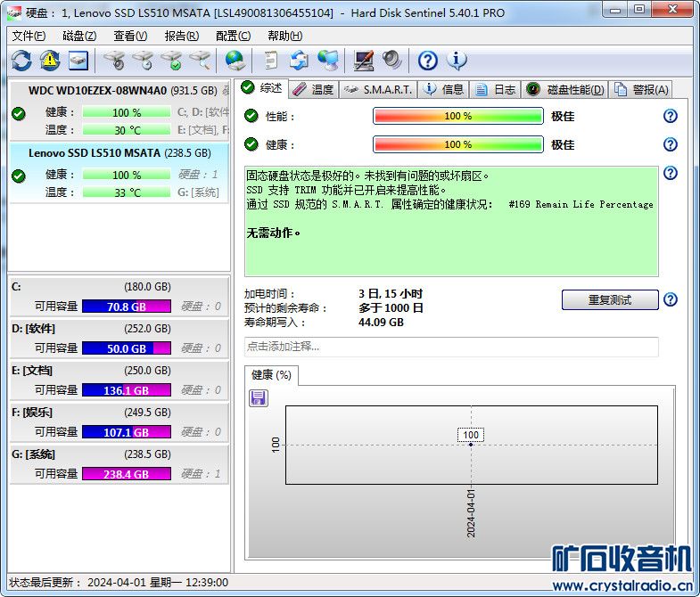Open the globe and disk toolbar icon
This screenshot has height=597, width=700.
click(x=235, y=61)
